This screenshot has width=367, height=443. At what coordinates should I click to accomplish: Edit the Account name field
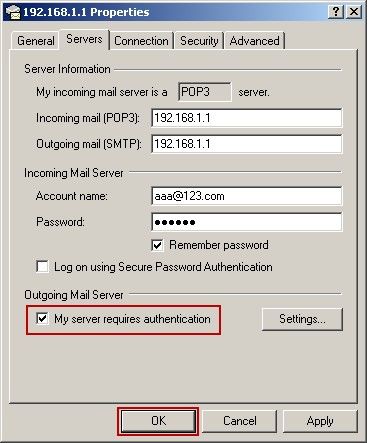click(x=247, y=196)
